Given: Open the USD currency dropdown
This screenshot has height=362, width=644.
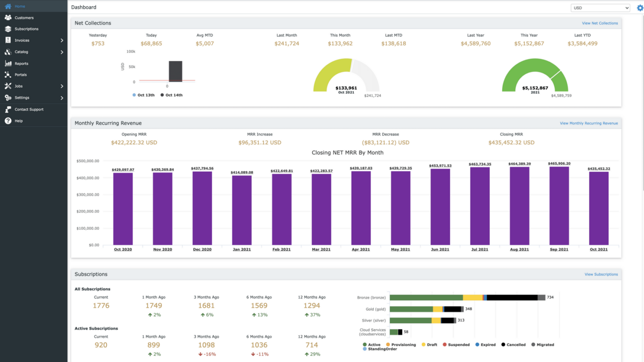Looking at the screenshot, I should 600,7.
